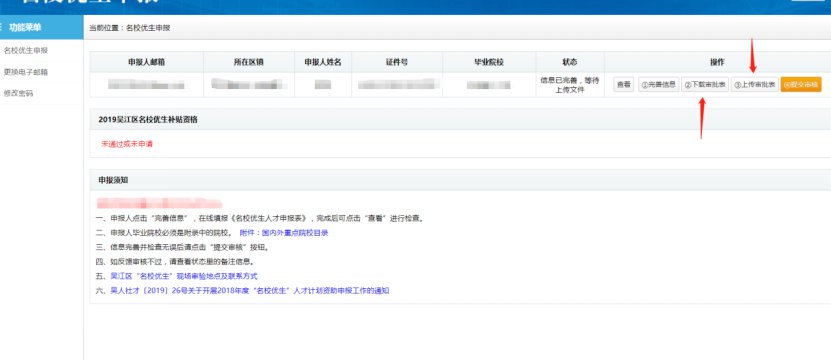Submit for review with orange ④提交审核 button

click(x=801, y=85)
